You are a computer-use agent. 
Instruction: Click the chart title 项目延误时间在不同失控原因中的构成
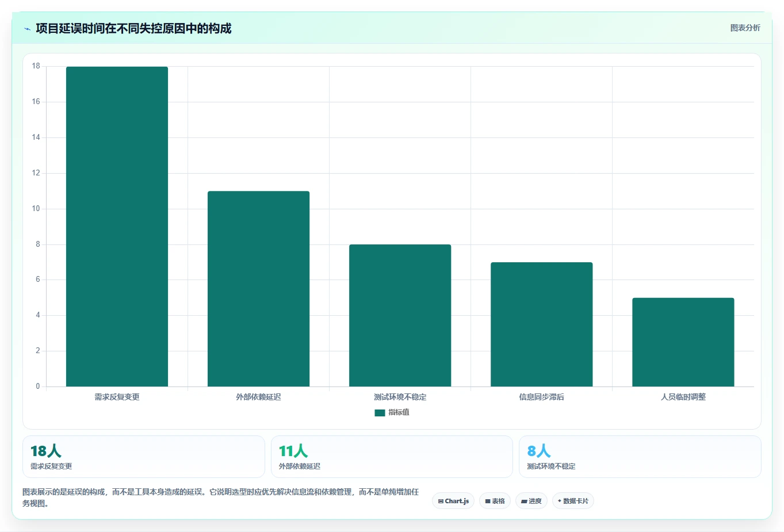coord(133,28)
